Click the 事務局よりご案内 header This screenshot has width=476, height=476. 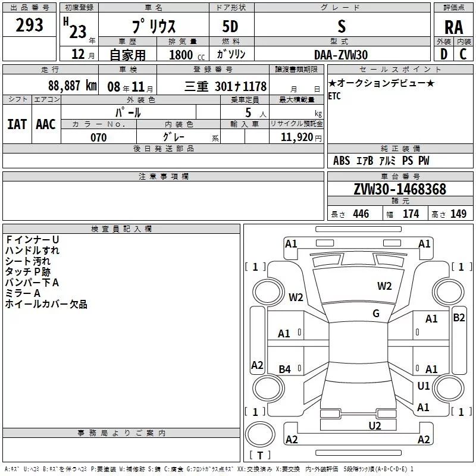coord(121,433)
